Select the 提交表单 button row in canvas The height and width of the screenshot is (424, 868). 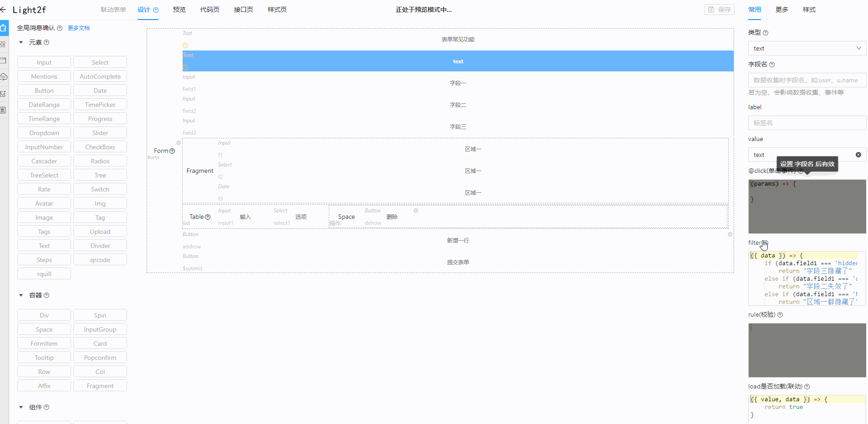458,262
